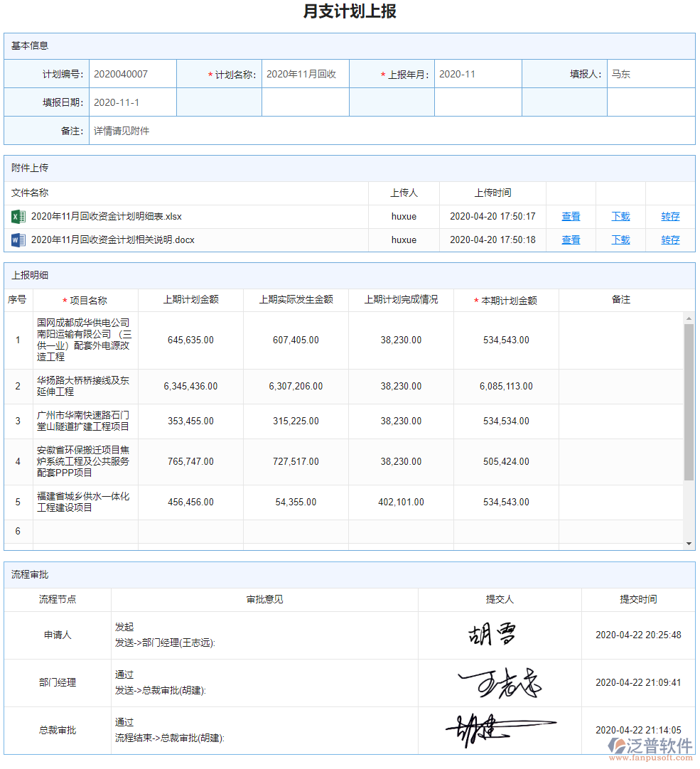This screenshot has height=769, width=700.
Task: 下载 the 2020年11月回收资金计划明细表.xlsx file
Action: tap(620, 216)
